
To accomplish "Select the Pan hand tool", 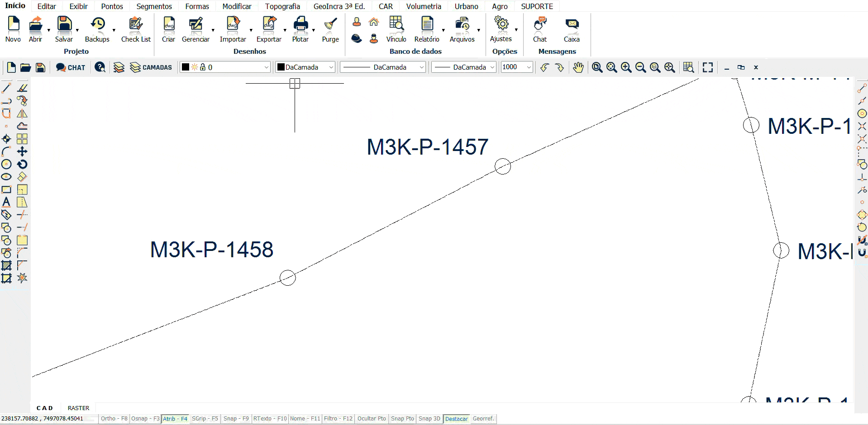I will click(x=578, y=67).
